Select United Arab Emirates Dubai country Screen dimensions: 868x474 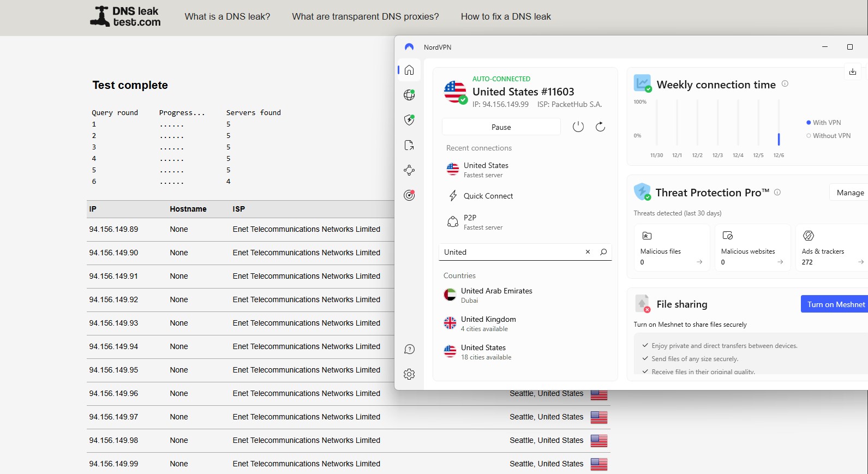pyautogui.click(x=526, y=295)
